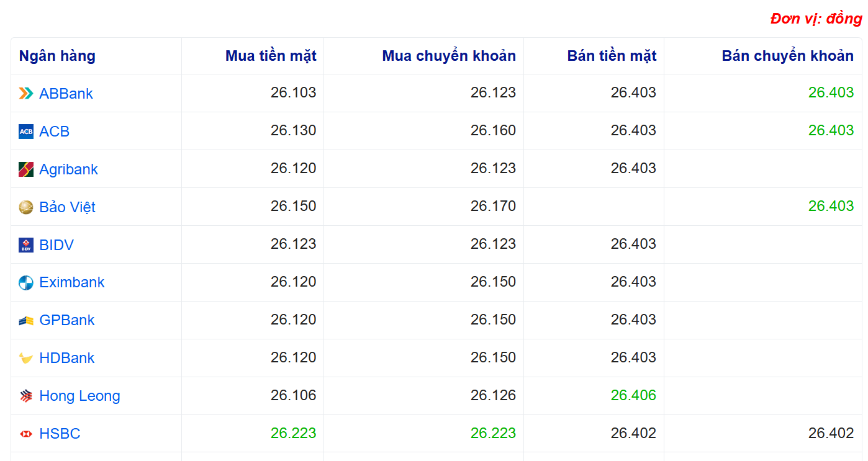Click the Mua chuyển khoản column header
Viewport: 868px width, 461px height.
(449, 56)
